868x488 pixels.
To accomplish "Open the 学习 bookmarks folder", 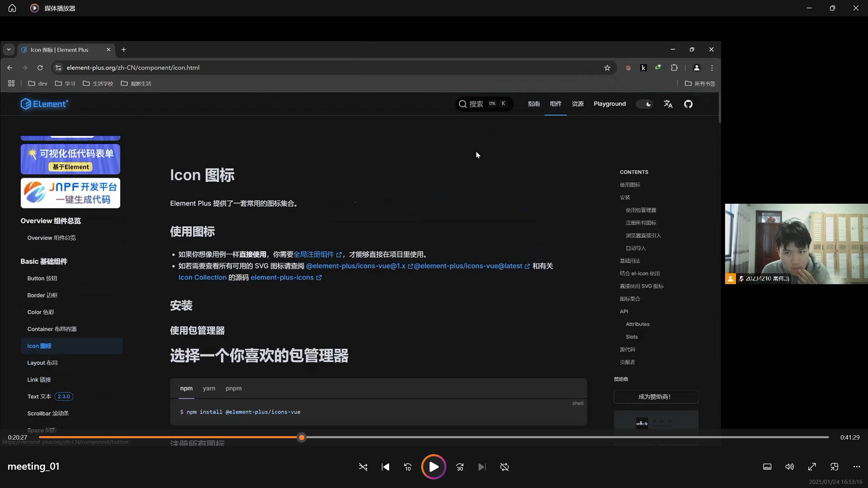I will click(65, 83).
